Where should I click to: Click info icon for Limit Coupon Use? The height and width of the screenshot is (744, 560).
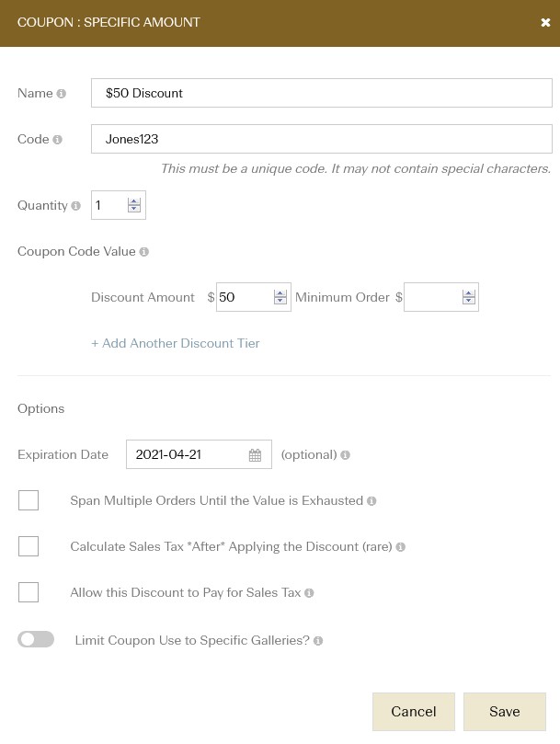[318, 641]
